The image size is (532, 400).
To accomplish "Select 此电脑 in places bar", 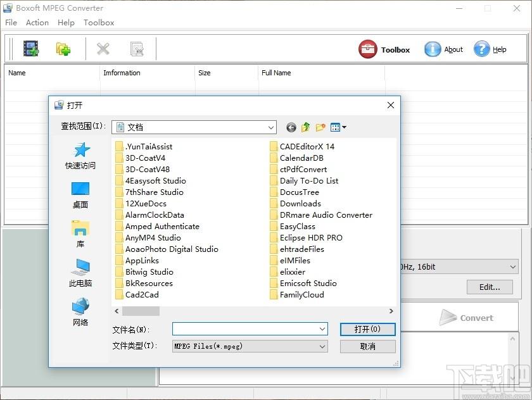I will (80, 273).
